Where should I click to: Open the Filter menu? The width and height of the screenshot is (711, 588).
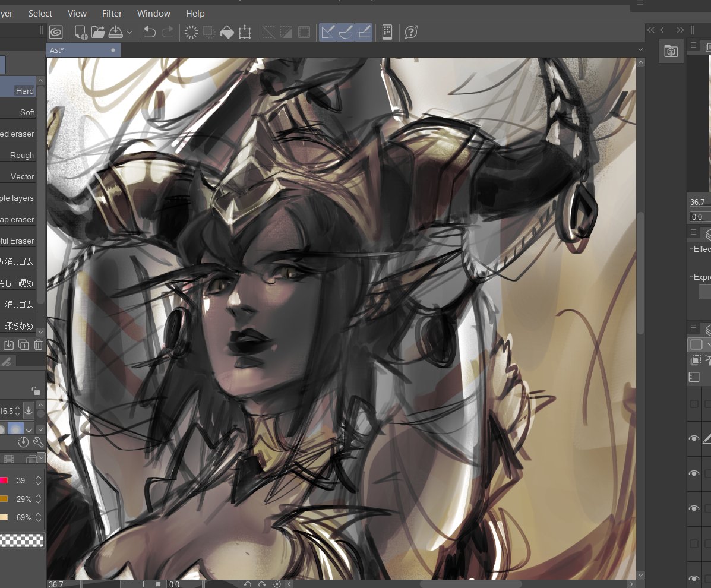112,14
